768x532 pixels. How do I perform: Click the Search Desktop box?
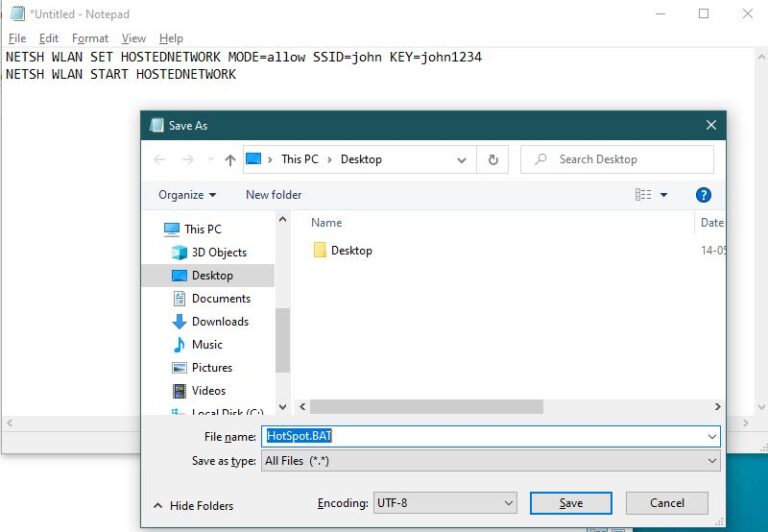click(617, 159)
